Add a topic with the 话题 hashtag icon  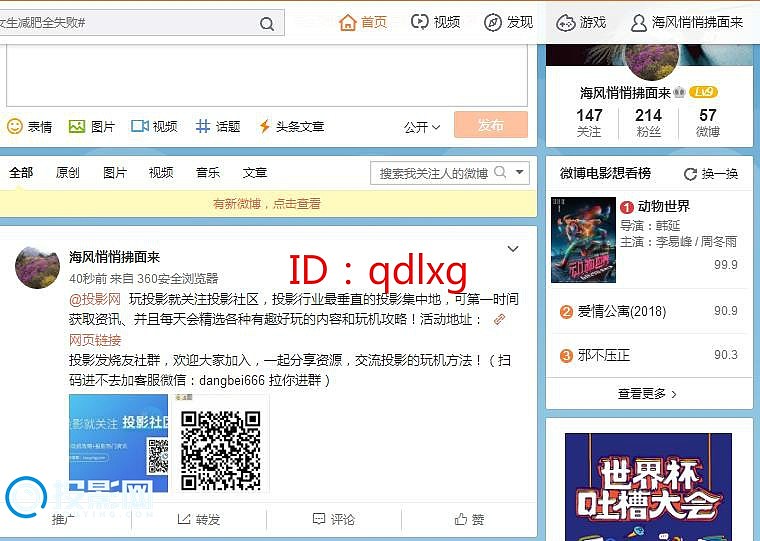[203, 126]
